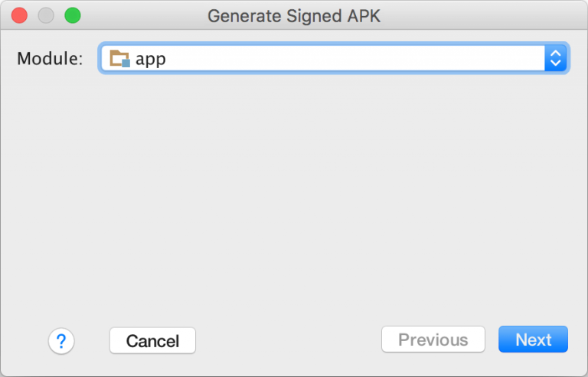The height and width of the screenshot is (377, 588).
Task: Proceed by clicking the Next button
Action: 533,340
